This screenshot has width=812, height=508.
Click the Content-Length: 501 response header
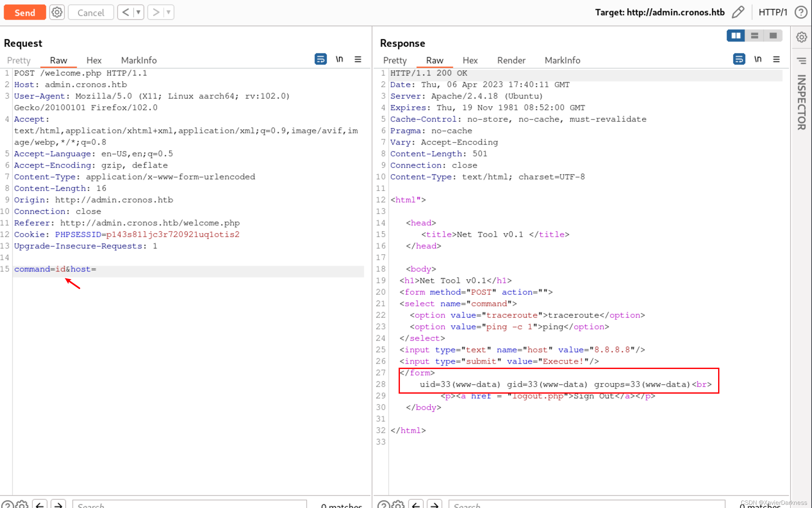click(x=439, y=154)
